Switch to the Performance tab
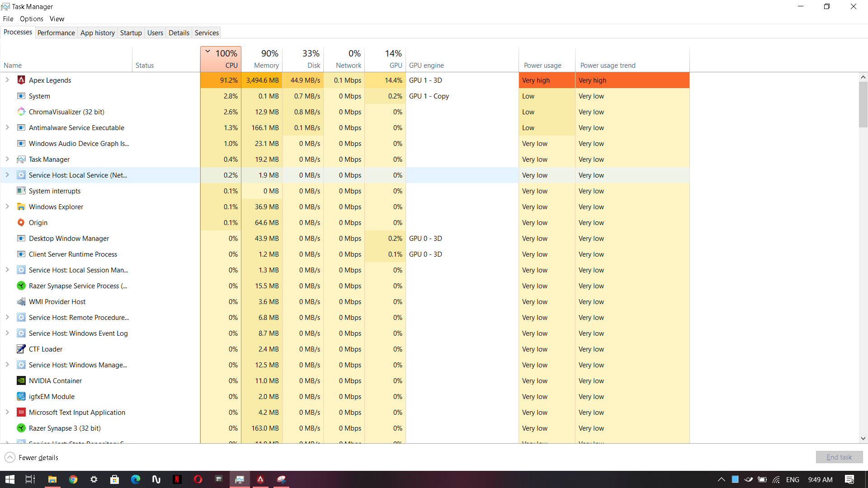Screen dimensions: 868x488 [x=56, y=33]
